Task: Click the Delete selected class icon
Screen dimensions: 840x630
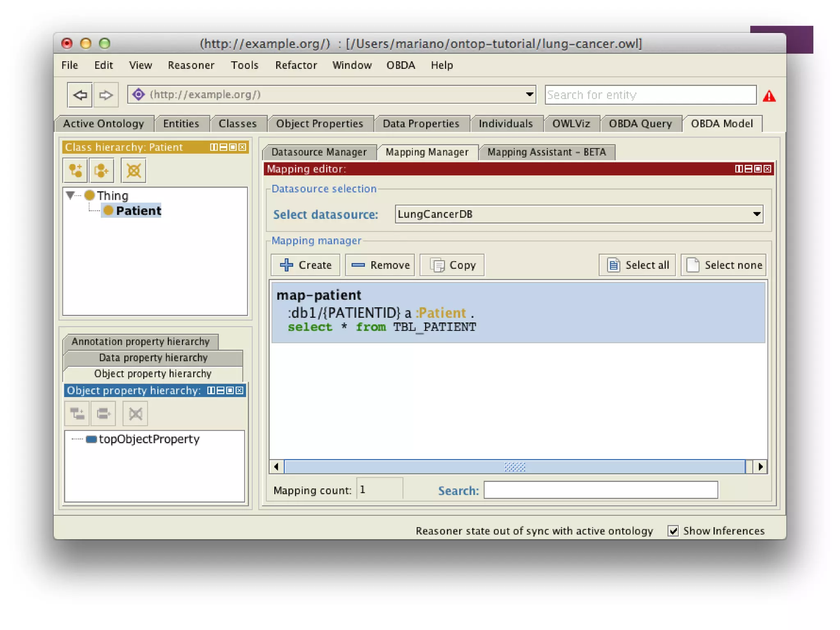Action: (133, 171)
